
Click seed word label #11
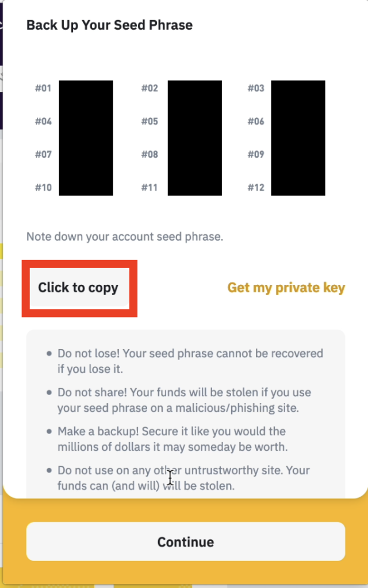(x=149, y=188)
